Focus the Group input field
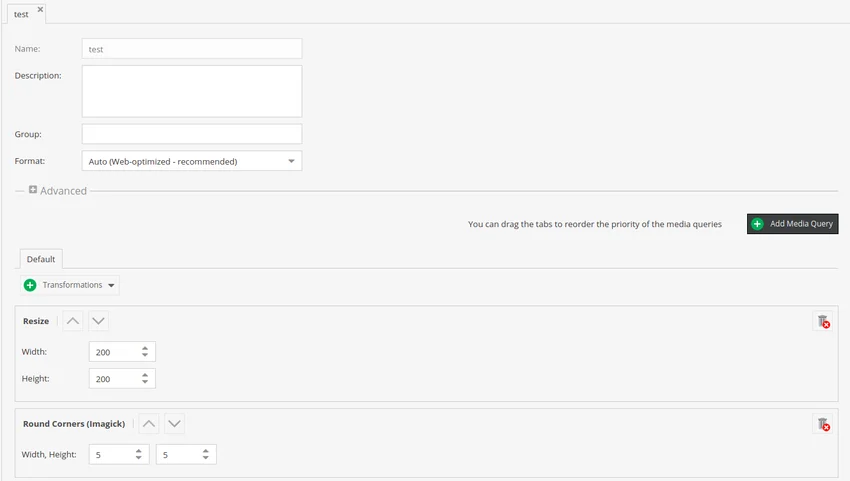The height and width of the screenshot is (481, 850). tap(191, 134)
